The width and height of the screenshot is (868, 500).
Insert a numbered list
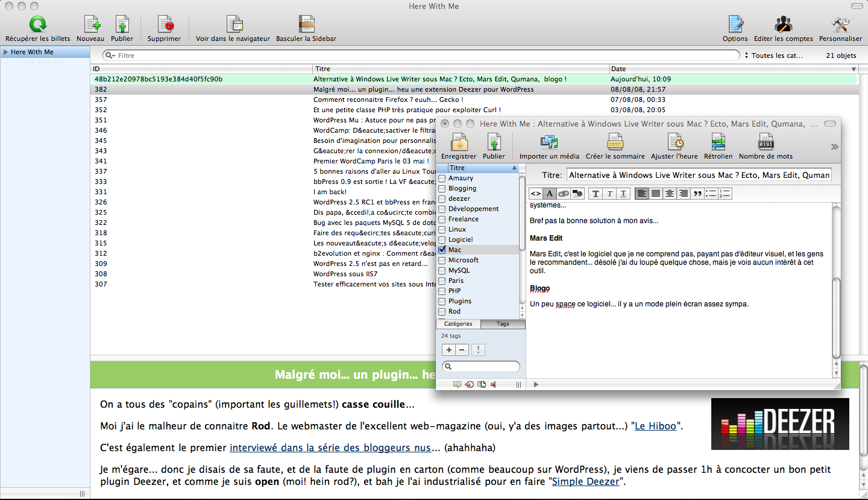725,194
